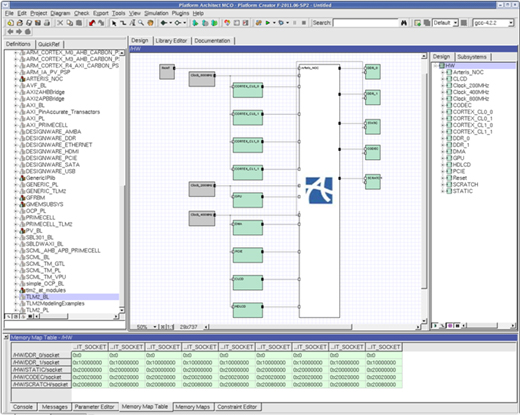Viewport: 520px width, 415px height.
Task: Expand the GenericIPlib library node
Action: [x=16, y=178]
